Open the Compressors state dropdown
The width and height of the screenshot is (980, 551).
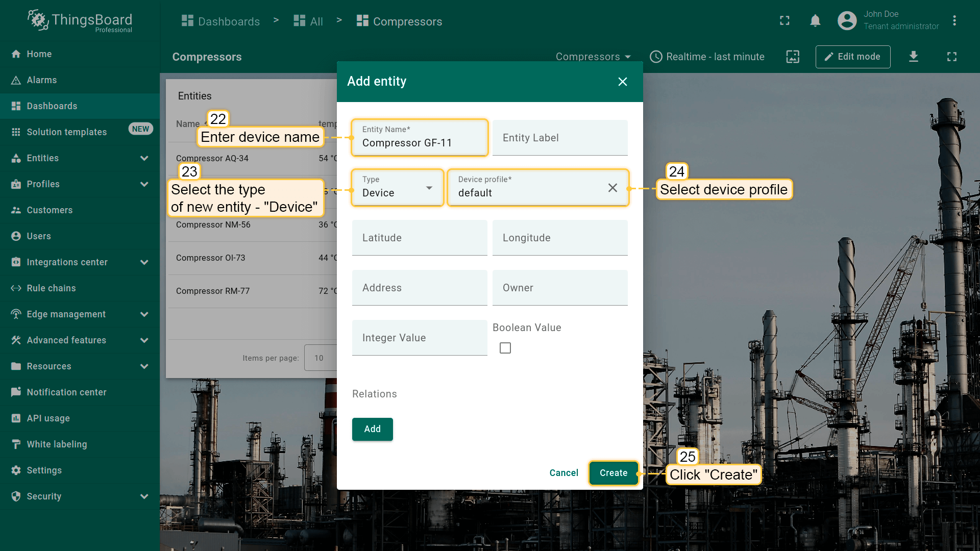[x=593, y=57]
